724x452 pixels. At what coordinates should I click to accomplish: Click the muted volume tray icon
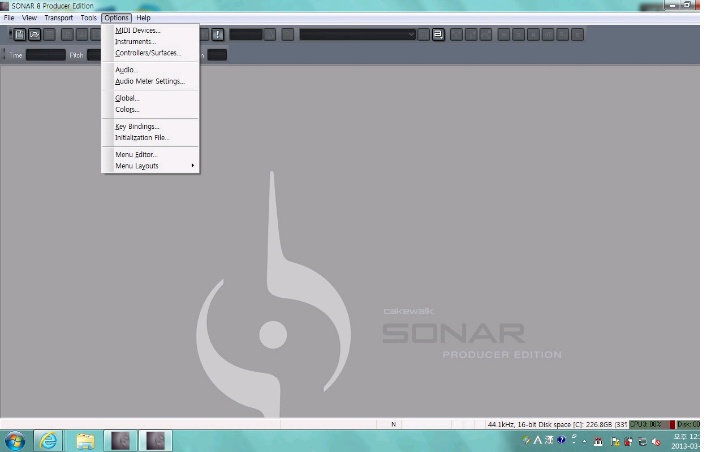[x=656, y=442]
